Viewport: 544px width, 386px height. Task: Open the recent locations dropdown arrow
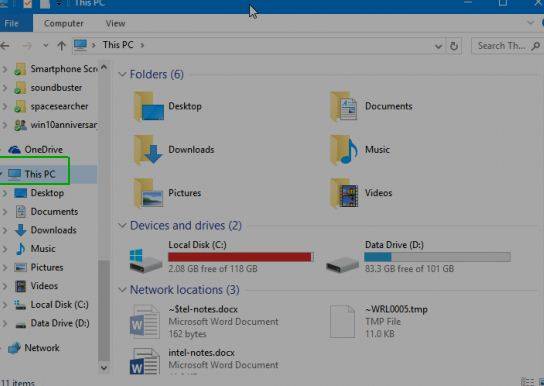tap(45, 45)
